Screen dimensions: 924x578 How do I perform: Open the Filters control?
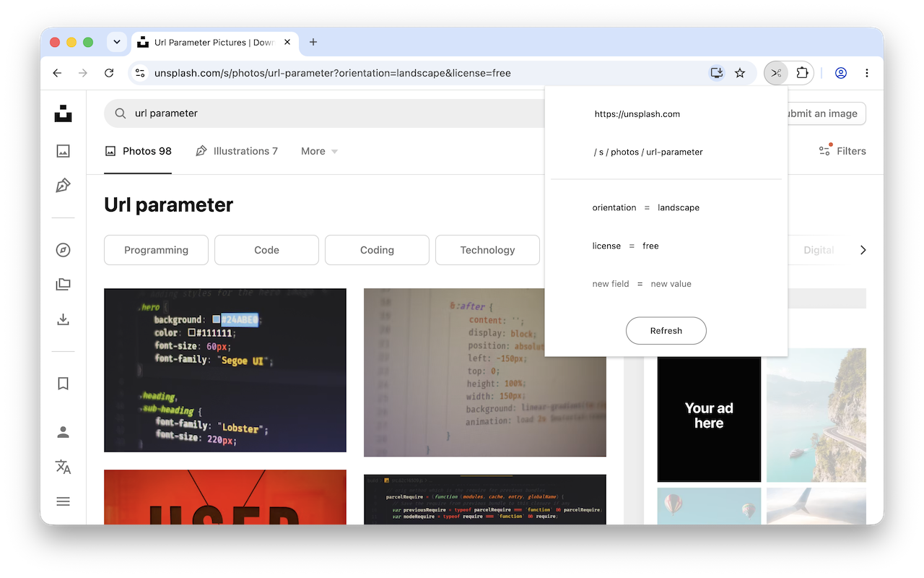pyautogui.click(x=842, y=151)
